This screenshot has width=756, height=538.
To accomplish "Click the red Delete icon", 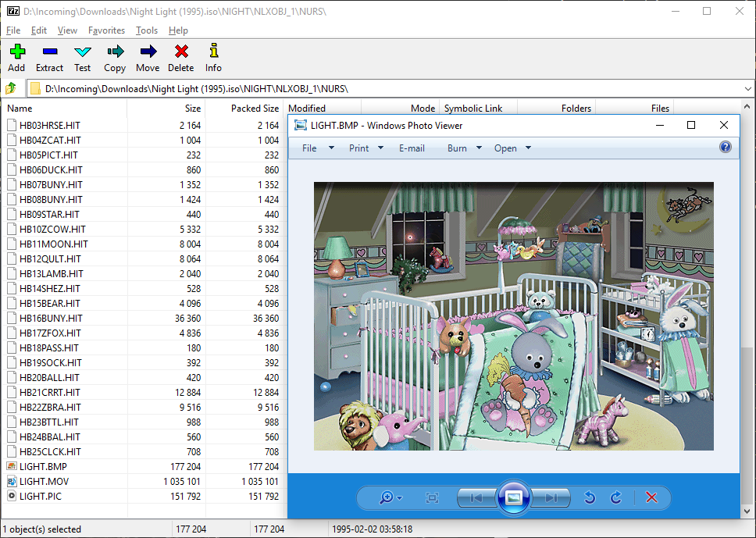I will pyautogui.click(x=181, y=51).
